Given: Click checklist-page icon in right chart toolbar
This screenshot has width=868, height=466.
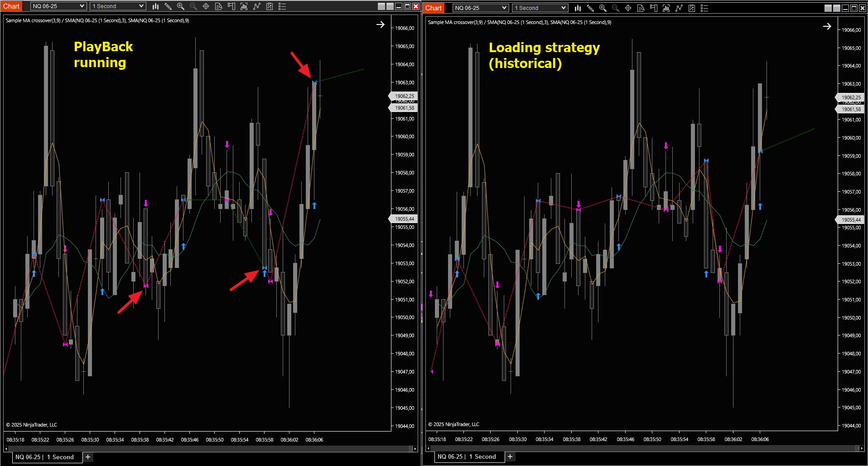Looking at the screenshot, I should point(692,8).
